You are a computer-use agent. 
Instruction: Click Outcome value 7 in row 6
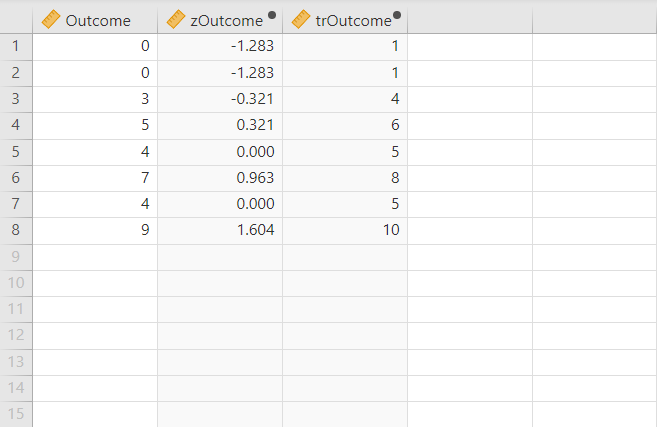coord(145,178)
